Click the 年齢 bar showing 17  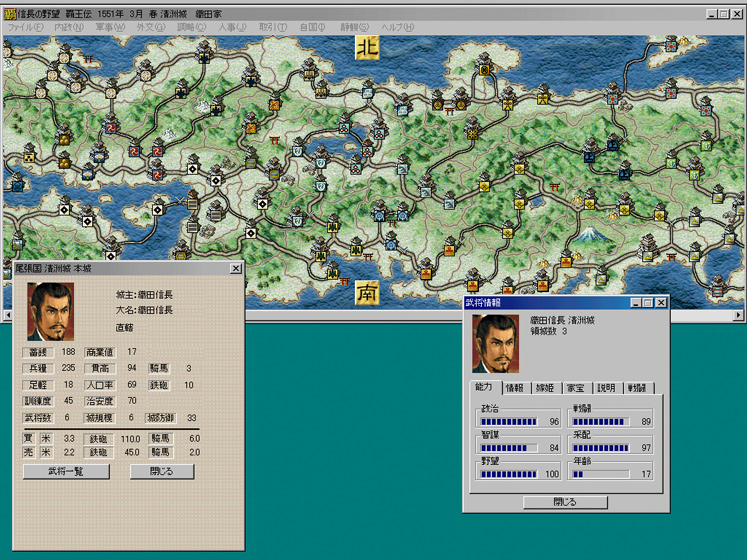601,474
